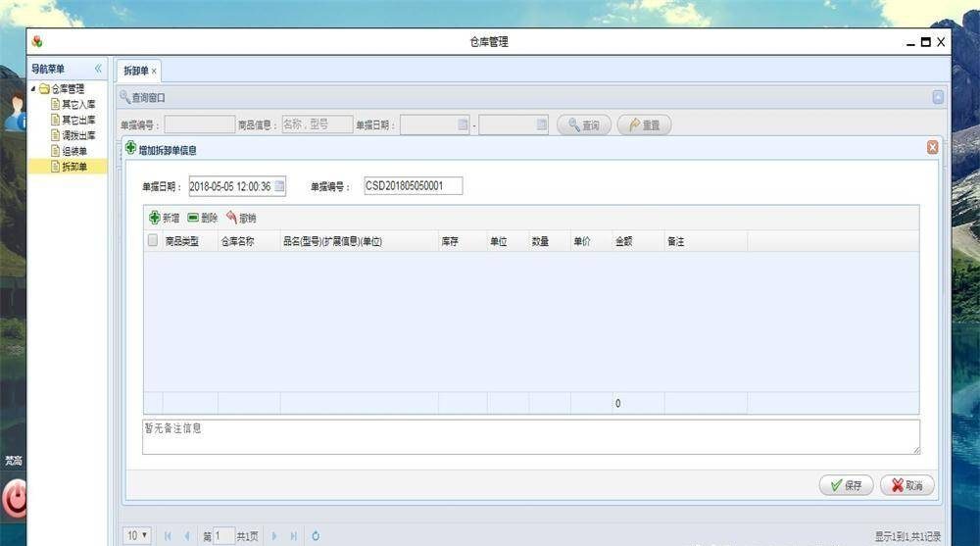Close the 增加拆卸单信息 dialog
Screen dimensions: 980x546
[932, 147]
